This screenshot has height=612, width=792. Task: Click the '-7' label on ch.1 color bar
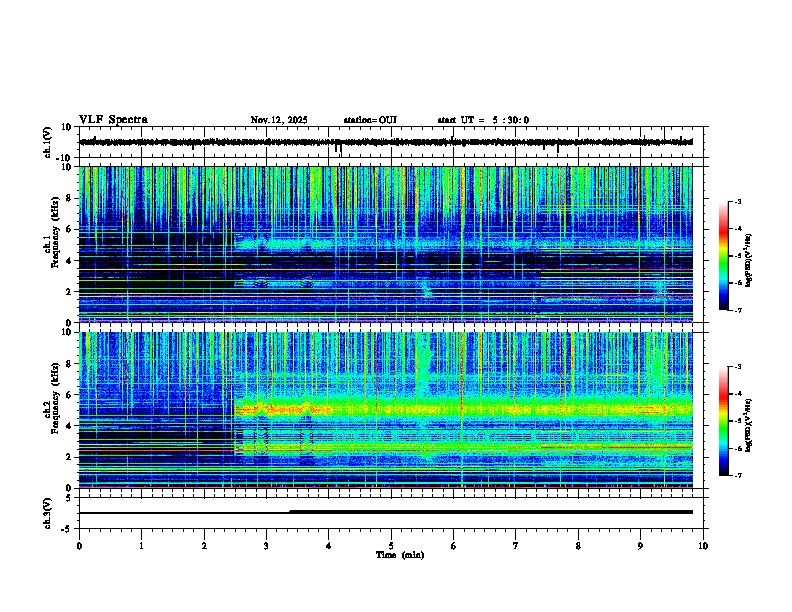(x=737, y=310)
